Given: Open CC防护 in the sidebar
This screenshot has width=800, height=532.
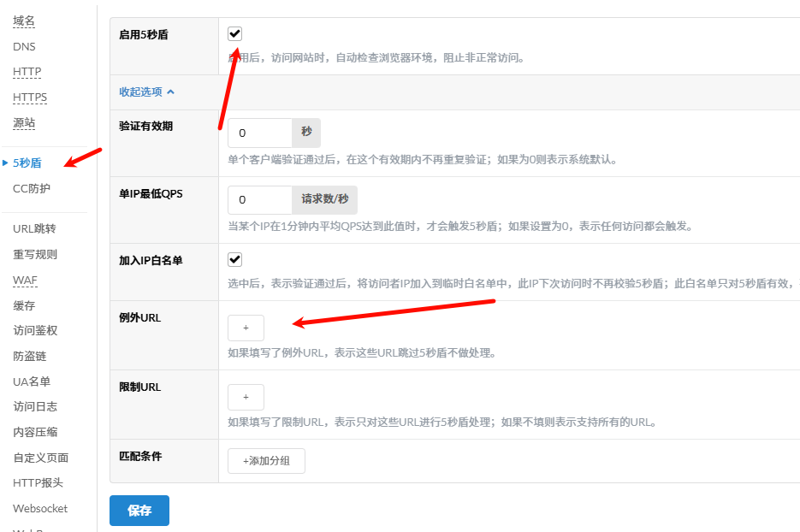Looking at the screenshot, I should (x=32, y=188).
